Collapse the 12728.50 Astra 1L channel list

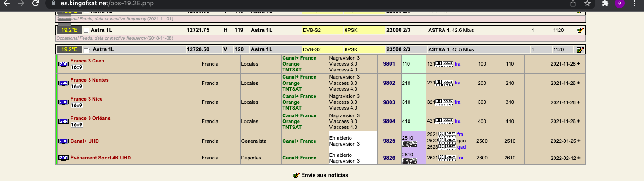pos(86,49)
